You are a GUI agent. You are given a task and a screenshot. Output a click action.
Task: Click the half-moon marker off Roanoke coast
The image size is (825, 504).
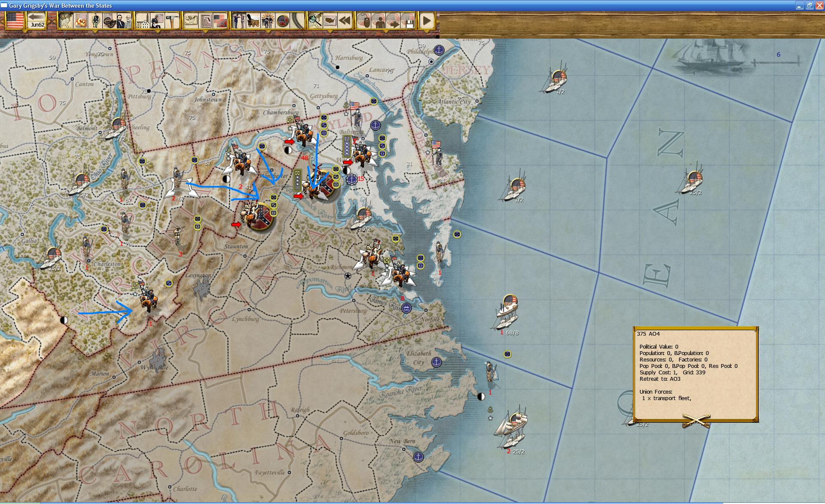481,396
